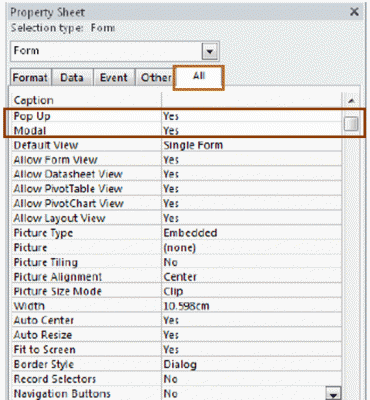Open the Navigation Buttons value dropdown arrow
Screen dimensions: 370x400
[333, 393]
